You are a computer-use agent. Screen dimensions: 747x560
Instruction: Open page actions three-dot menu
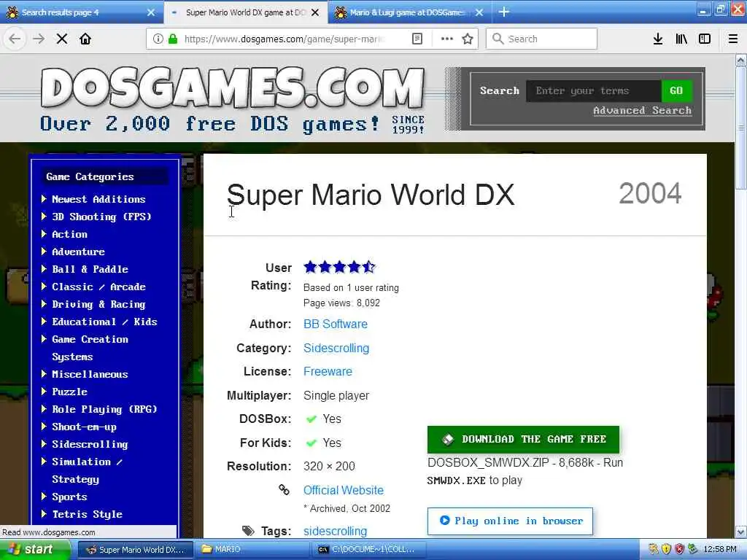[447, 39]
